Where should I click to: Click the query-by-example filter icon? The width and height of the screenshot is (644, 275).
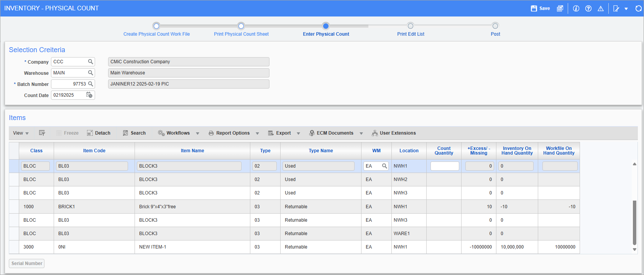click(x=42, y=133)
